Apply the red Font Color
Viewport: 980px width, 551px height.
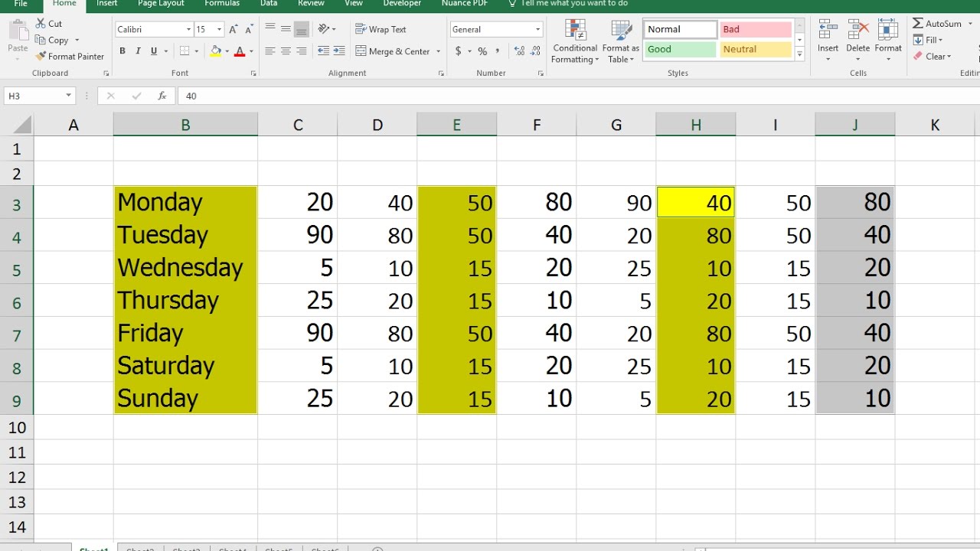240,51
